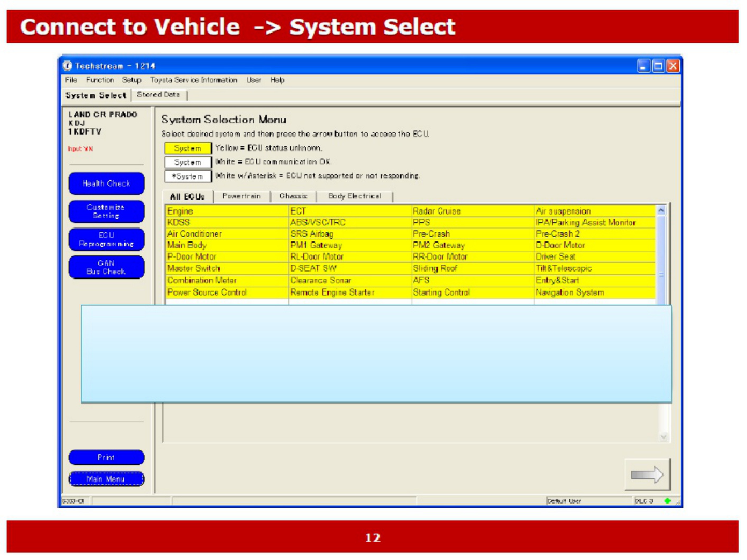
Task: Select the Tilt&Telescopic system cell
Action: (x=595, y=268)
